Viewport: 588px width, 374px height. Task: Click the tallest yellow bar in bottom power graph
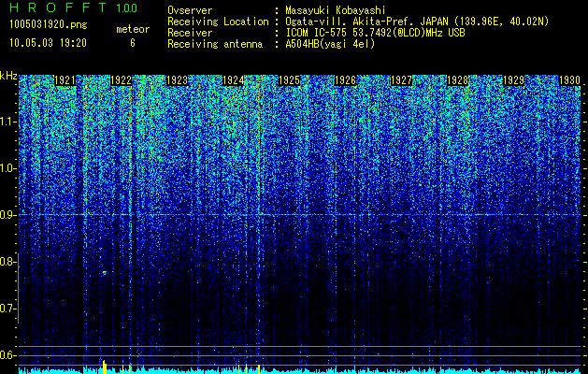pyautogui.click(x=105, y=367)
